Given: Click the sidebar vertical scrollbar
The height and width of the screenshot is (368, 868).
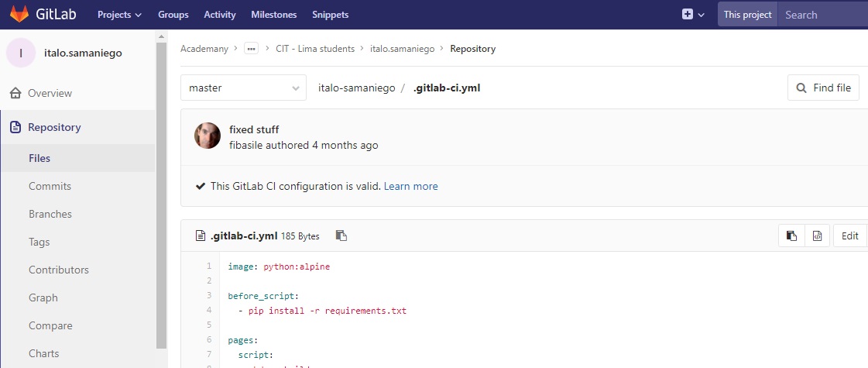Looking at the screenshot, I should [161, 195].
